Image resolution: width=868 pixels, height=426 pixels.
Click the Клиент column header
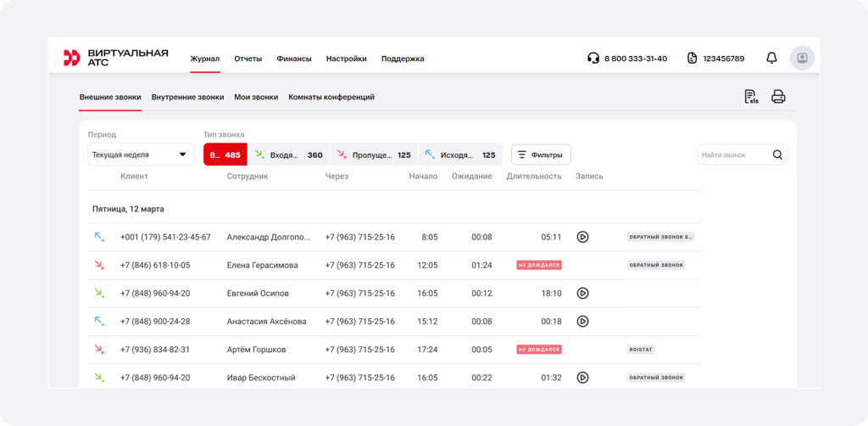(x=134, y=177)
